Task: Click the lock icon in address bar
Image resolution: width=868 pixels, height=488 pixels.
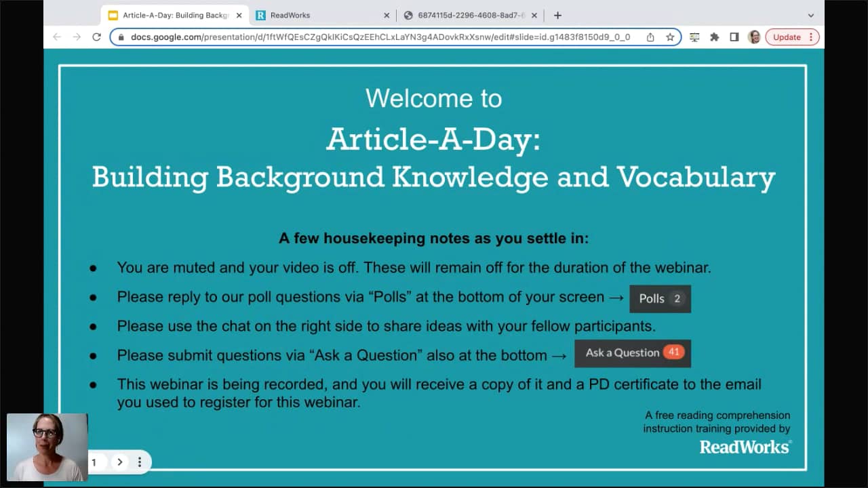Action: coord(121,37)
